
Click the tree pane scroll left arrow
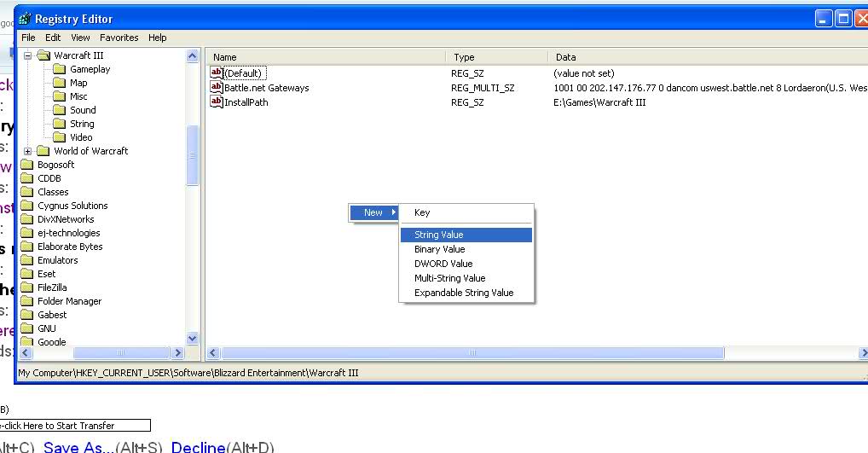tap(26, 353)
